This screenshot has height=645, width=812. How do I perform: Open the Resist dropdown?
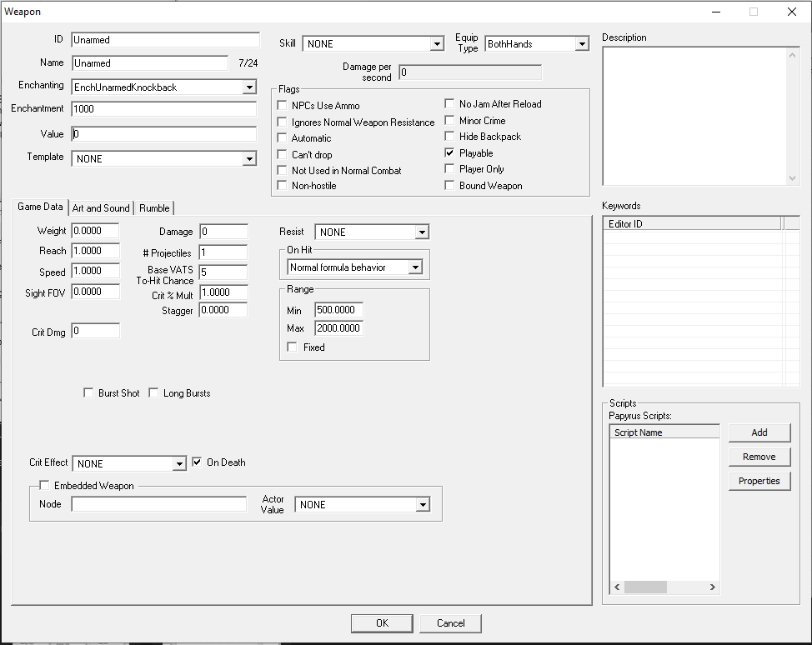(x=422, y=232)
